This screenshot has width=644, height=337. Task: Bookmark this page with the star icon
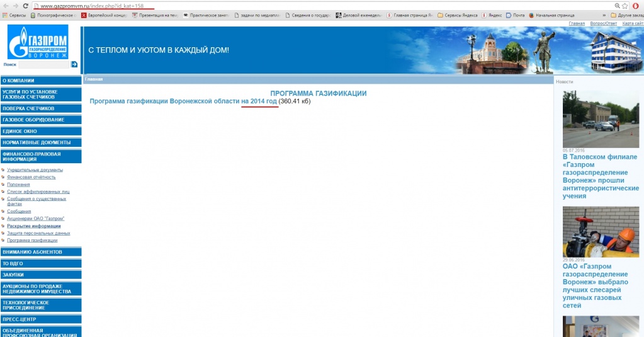[x=625, y=6]
